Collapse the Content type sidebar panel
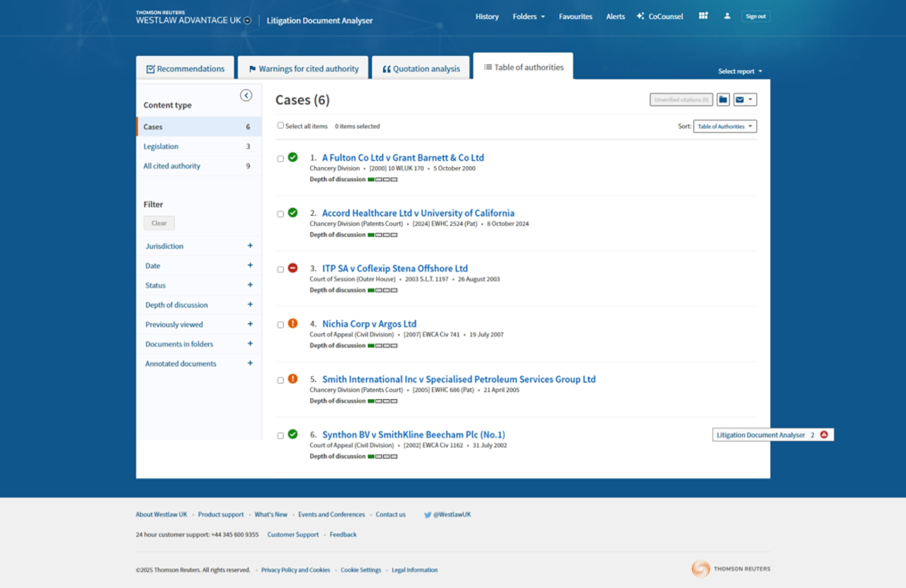 246,96
